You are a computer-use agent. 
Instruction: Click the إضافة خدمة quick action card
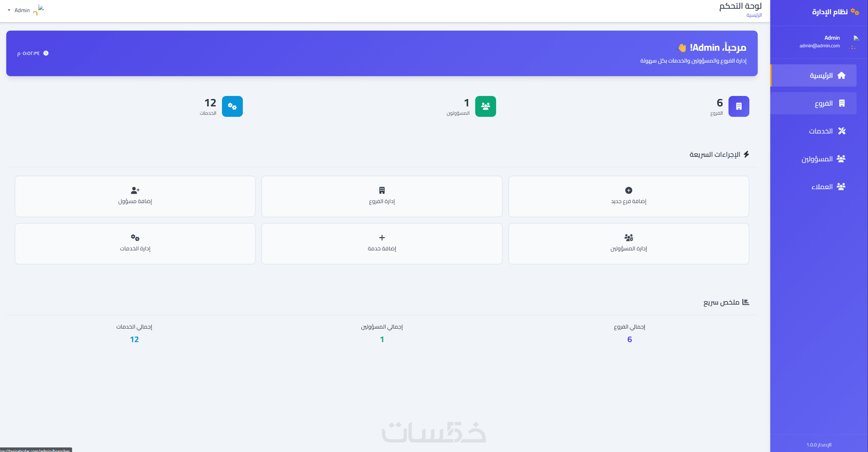coord(382,244)
